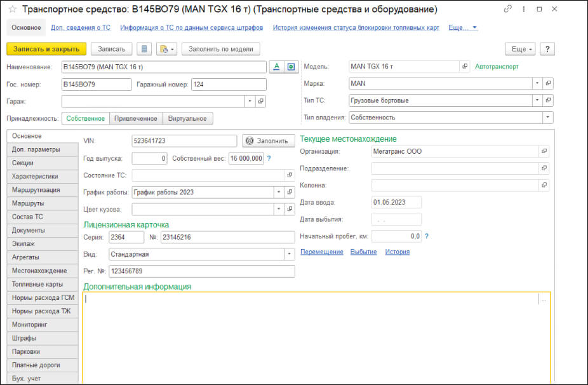Expand the График работы dropdown arrow
This screenshot has height=385, width=588.
pos(279,192)
